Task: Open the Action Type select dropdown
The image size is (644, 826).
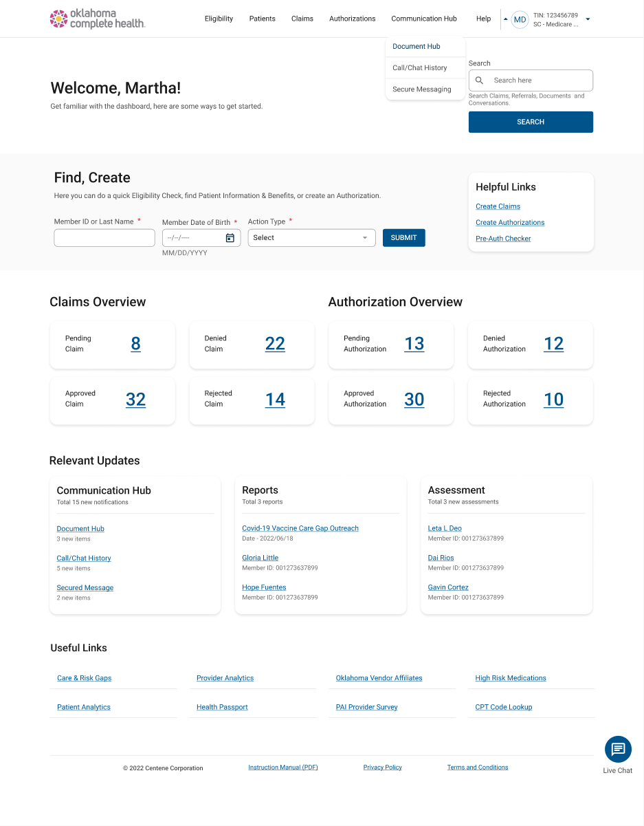Action: coord(311,238)
